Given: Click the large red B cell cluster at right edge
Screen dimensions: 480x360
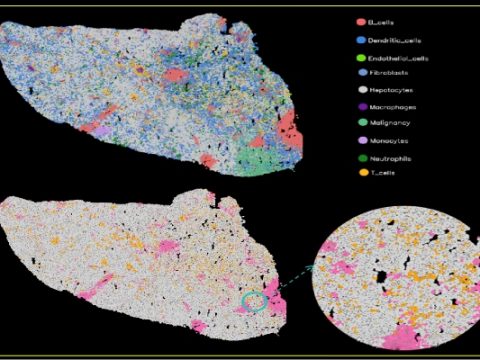Looking at the screenshot, I should 290,132.
